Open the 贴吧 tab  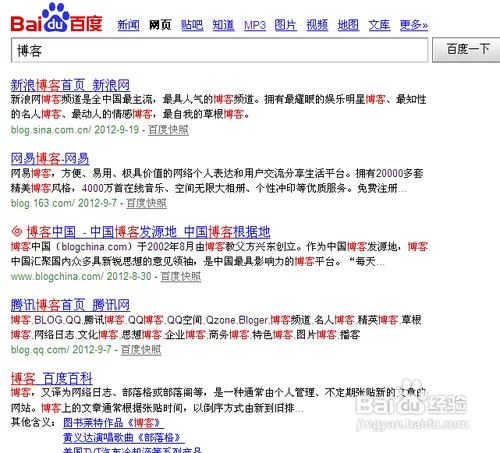[192, 25]
